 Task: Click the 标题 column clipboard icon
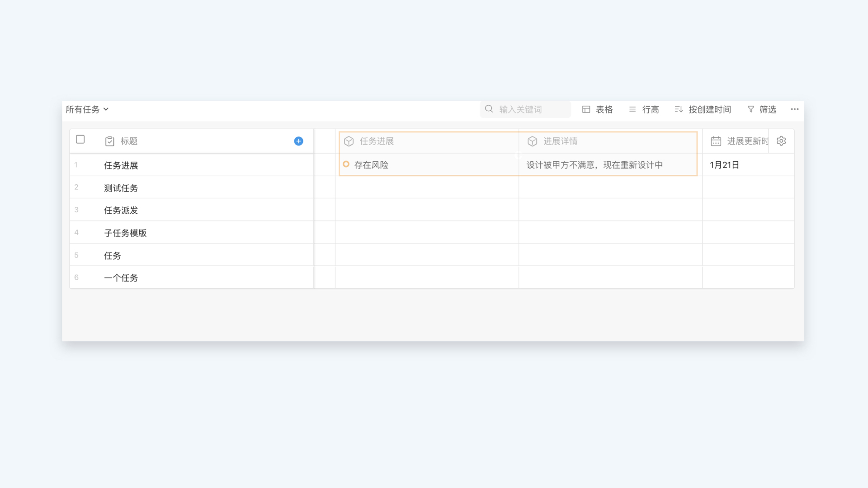[x=109, y=141]
